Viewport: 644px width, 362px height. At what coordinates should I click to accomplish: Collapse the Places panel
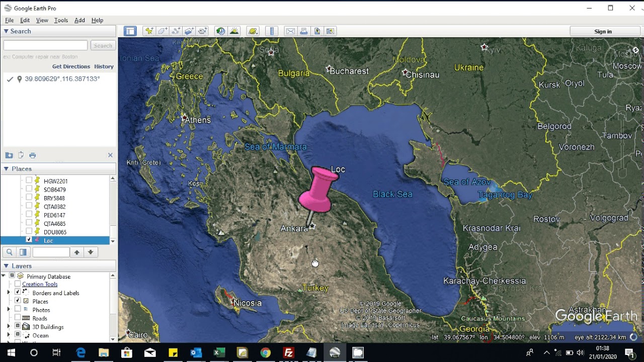click(6, 169)
